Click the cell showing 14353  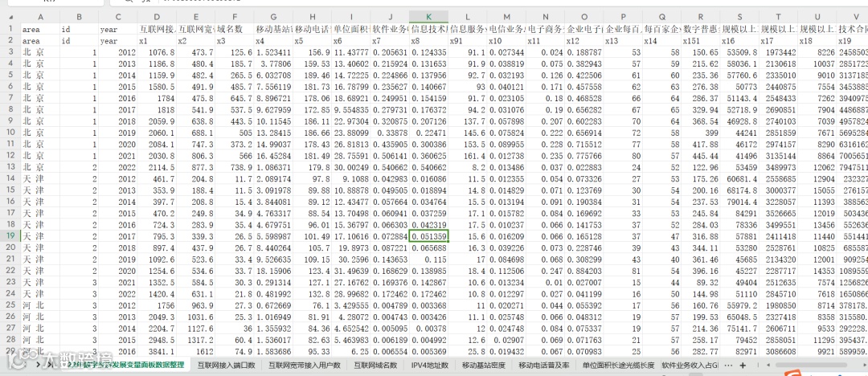[817, 270]
